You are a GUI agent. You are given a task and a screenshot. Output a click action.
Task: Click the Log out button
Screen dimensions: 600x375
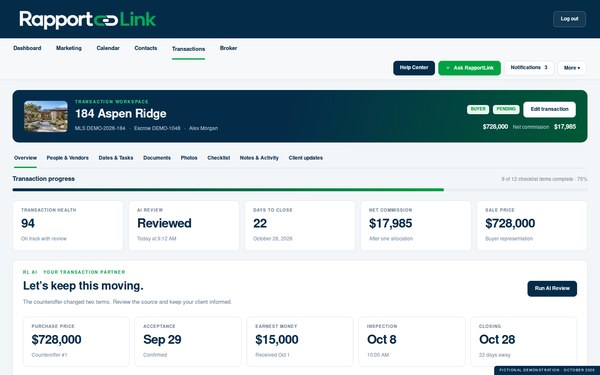click(x=569, y=19)
